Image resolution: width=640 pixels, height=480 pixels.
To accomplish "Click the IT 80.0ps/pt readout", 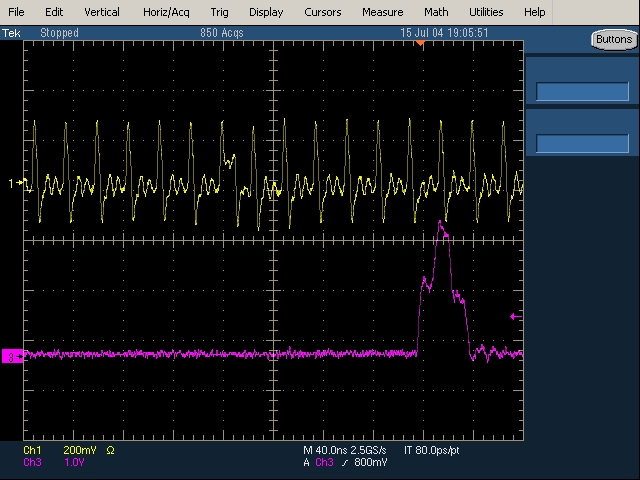I will tap(431, 450).
